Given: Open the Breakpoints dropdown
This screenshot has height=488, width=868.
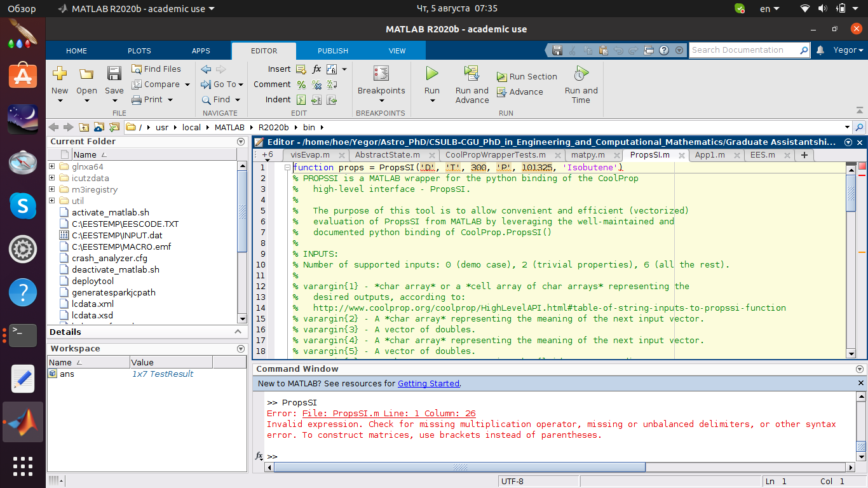Looking at the screenshot, I should [x=381, y=100].
